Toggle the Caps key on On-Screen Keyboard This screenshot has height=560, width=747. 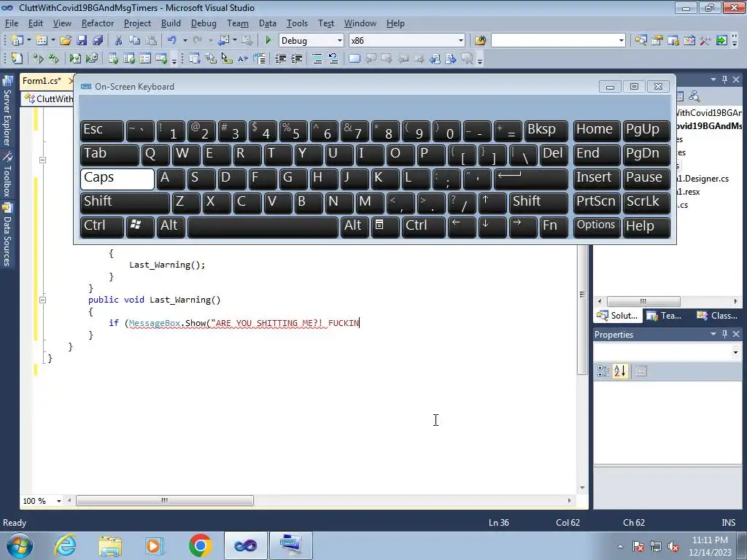pyautogui.click(x=117, y=179)
